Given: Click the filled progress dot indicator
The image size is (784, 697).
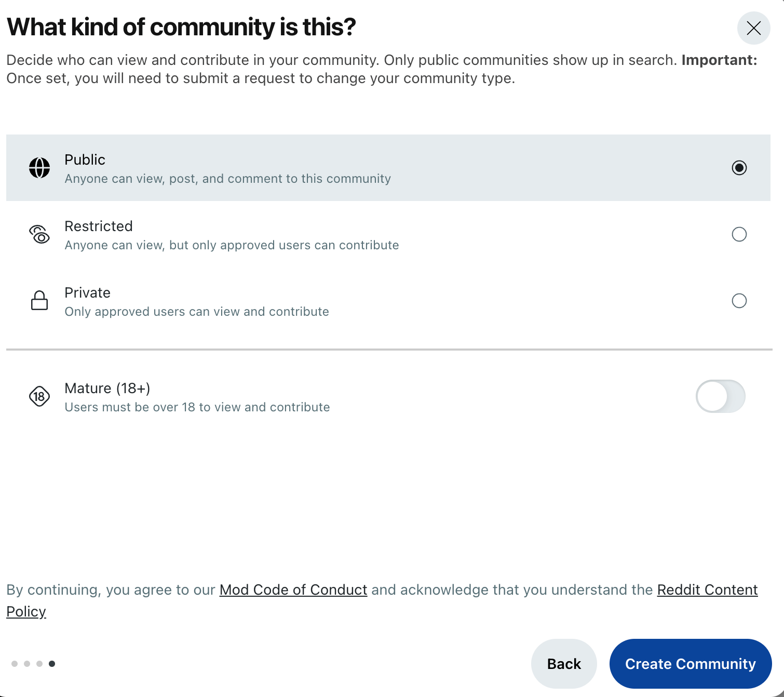Looking at the screenshot, I should pos(53,663).
